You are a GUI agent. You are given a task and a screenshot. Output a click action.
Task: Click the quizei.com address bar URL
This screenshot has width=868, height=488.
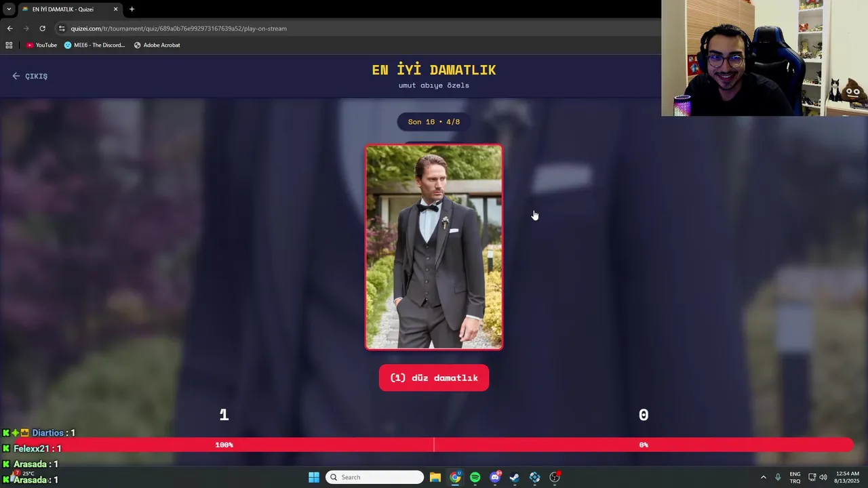point(179,28)
